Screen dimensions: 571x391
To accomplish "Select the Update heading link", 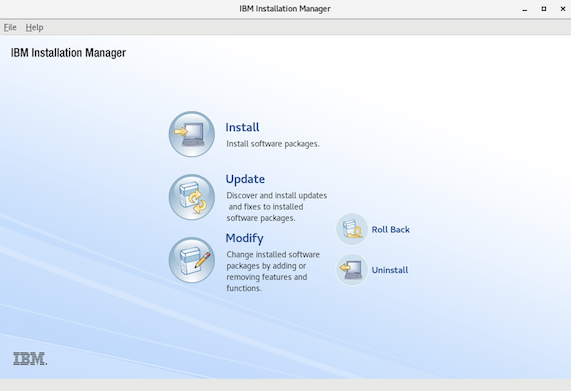I will (245, 179).
